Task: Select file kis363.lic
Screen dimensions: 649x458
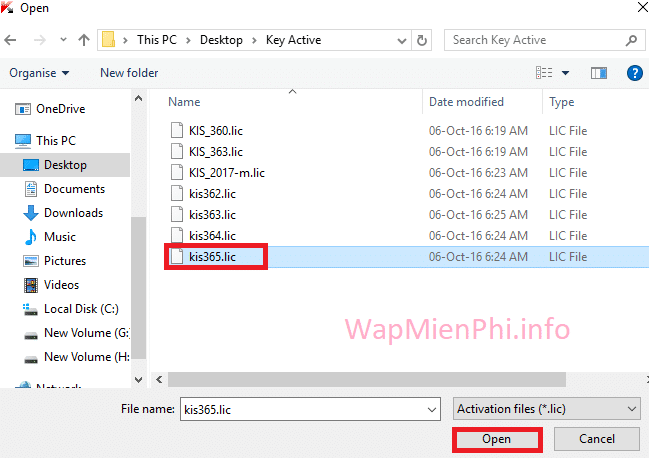Action: pos(212,215)
